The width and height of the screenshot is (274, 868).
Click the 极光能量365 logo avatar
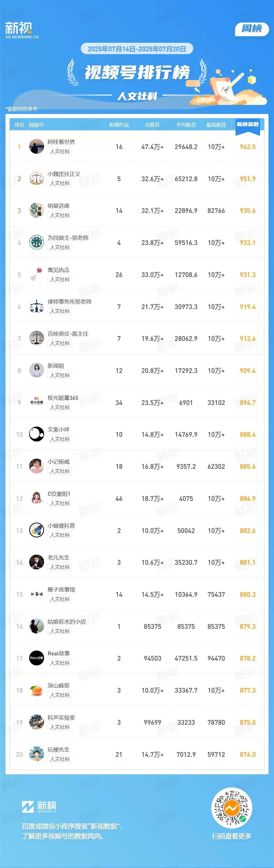coord(36,402)
